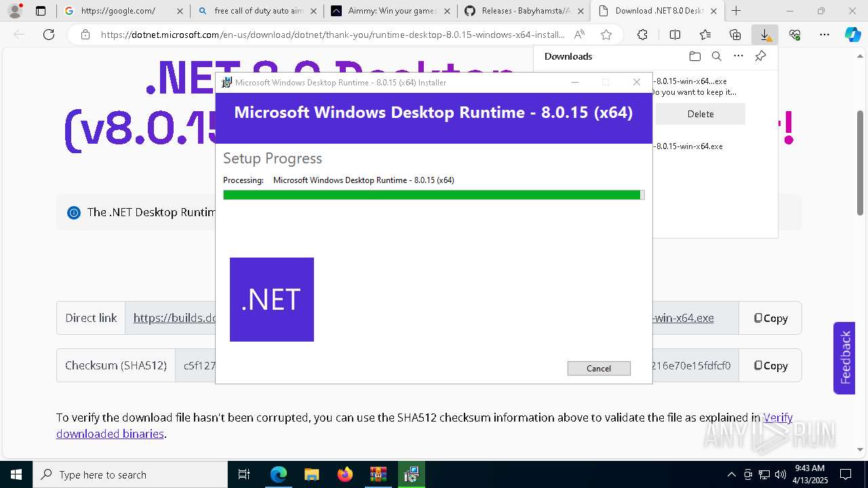Copy the direct link
This screenshot has height=488, width=868.
tap(770, 318)
